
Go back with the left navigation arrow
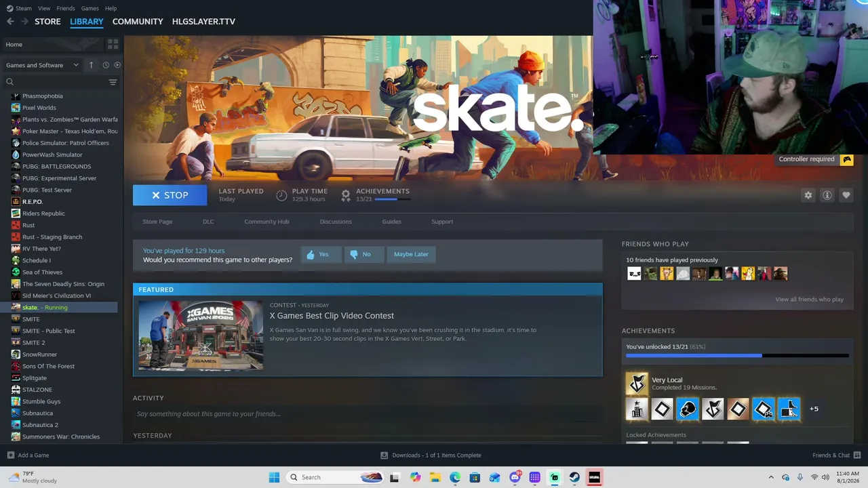click(x=10, y=22)
